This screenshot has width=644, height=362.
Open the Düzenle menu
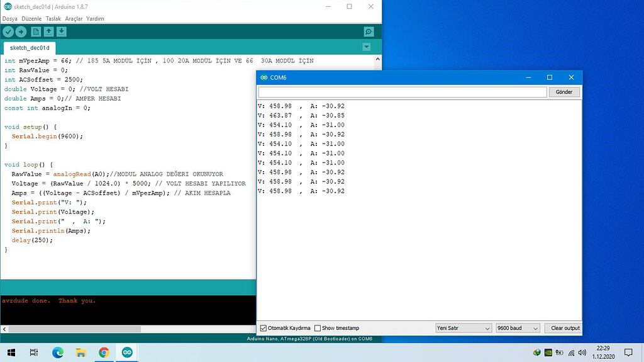[x=31, y=18]
